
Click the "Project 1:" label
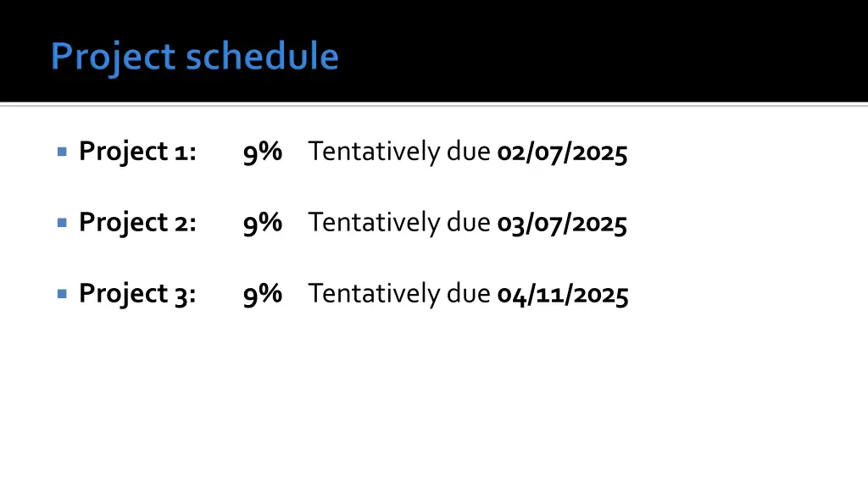[137, 152]
